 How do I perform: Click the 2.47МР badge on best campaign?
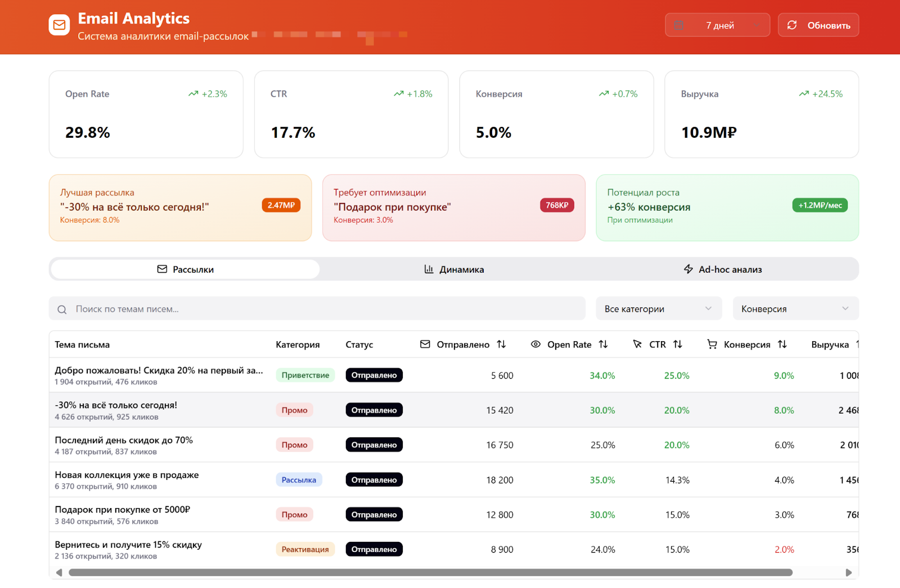(281, 205)
